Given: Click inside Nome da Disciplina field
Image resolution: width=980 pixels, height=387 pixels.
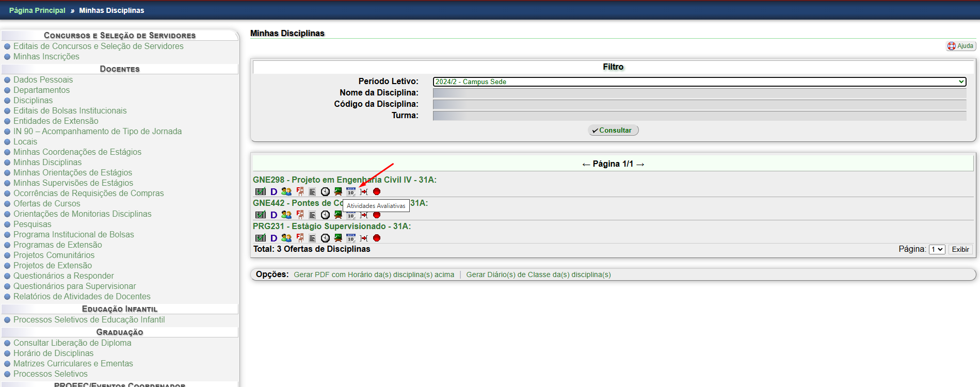Looking at the screenshot, I should click(x=699, y=93).
